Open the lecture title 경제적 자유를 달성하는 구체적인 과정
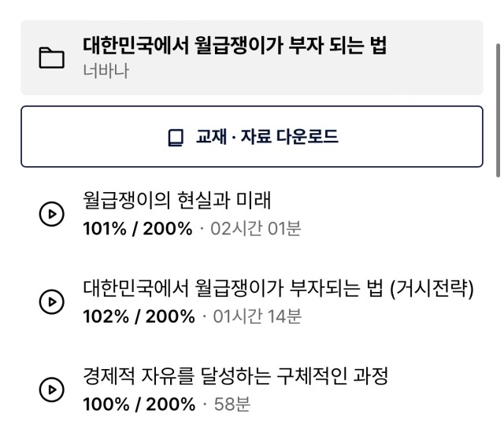Screen dimensions: 504x447 (x=235, y=375)
